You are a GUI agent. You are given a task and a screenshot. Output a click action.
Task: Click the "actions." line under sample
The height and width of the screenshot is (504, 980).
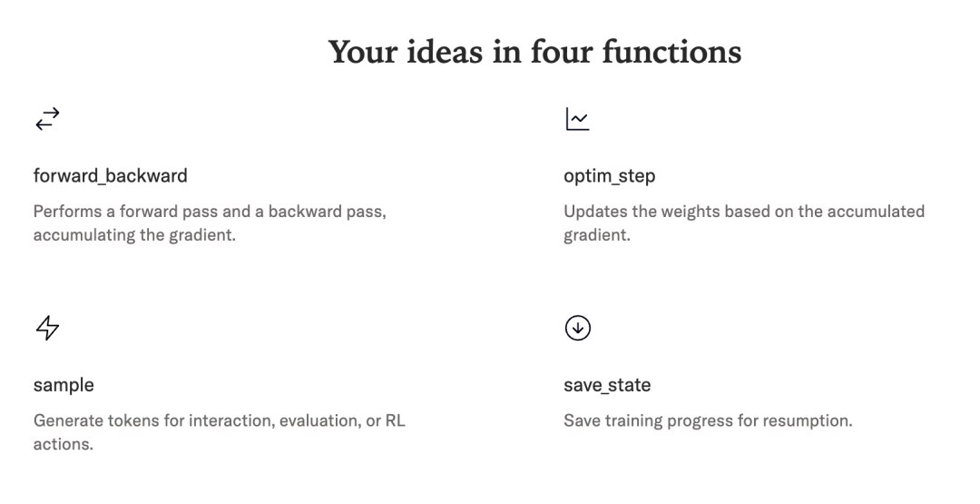[64, 446]
